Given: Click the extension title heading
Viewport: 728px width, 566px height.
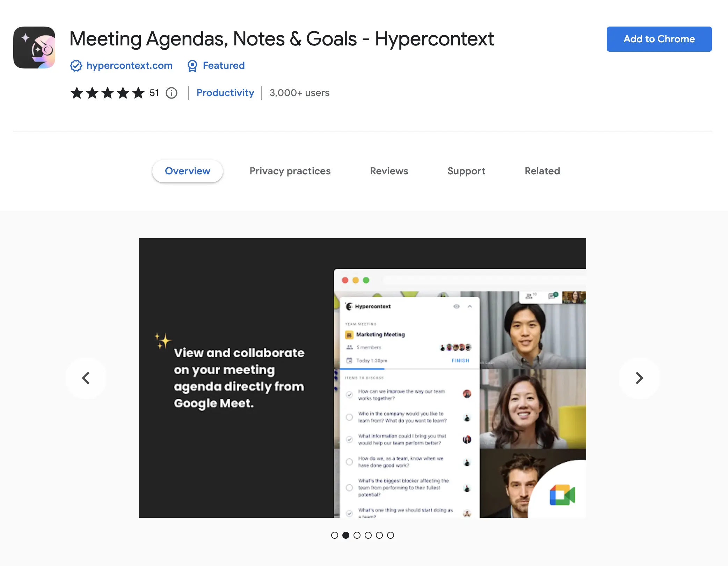Looking at the screenshot, I should coord(282,39).
